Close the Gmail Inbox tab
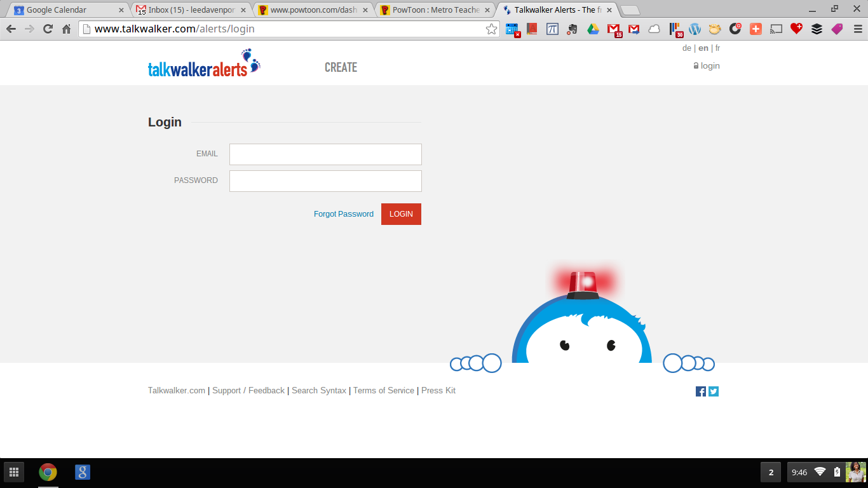The image size is (868, 488). click(x=243, y=10)
